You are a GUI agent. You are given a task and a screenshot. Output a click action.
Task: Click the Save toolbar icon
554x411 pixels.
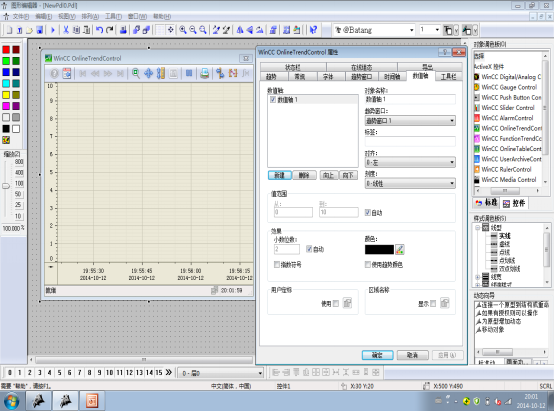click(40, 30)
